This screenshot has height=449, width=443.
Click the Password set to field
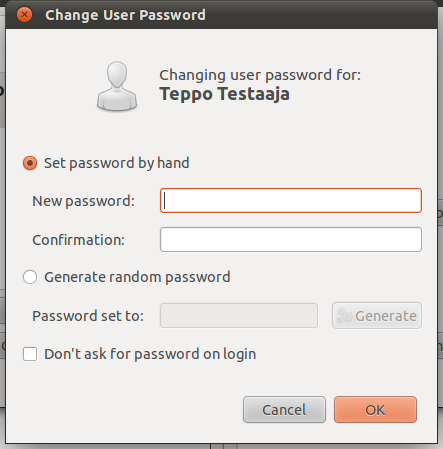point(239,315)
